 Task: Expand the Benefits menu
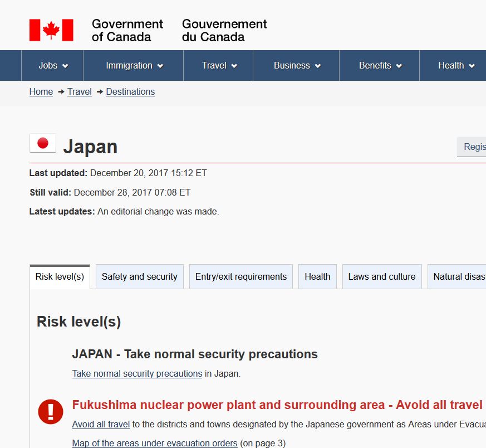pos(380,66)
